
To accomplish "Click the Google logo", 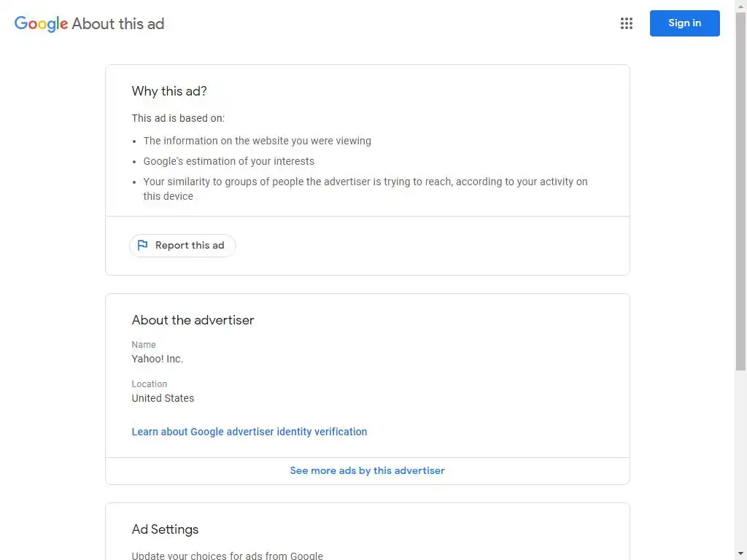I will click(x=41, y=23).
